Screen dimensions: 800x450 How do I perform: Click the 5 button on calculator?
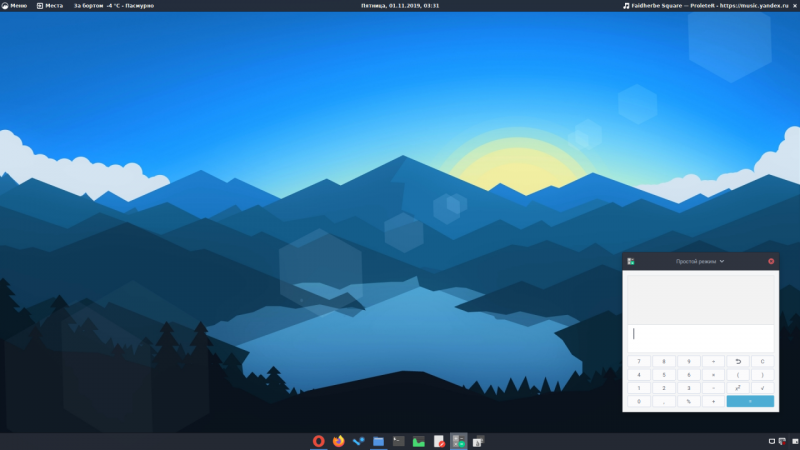tap(664, 375)
